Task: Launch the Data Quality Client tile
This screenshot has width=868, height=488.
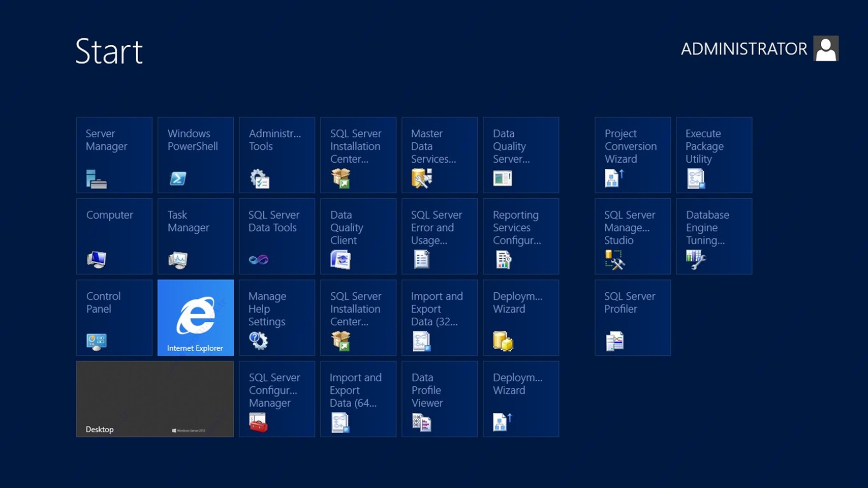Action: (358, 236)
